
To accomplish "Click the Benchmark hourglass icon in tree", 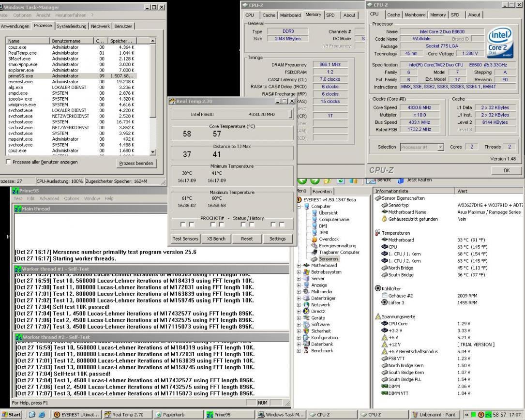I will (306, 351).
